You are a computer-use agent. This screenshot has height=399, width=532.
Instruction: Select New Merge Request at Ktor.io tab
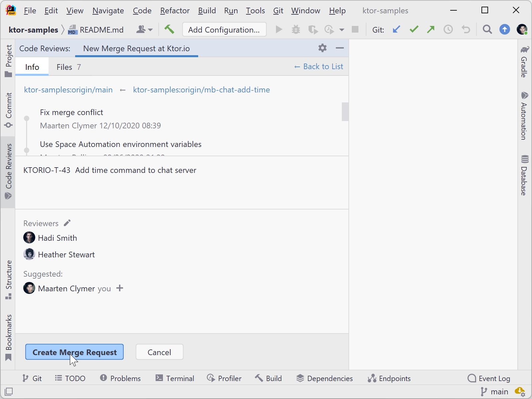137,49
